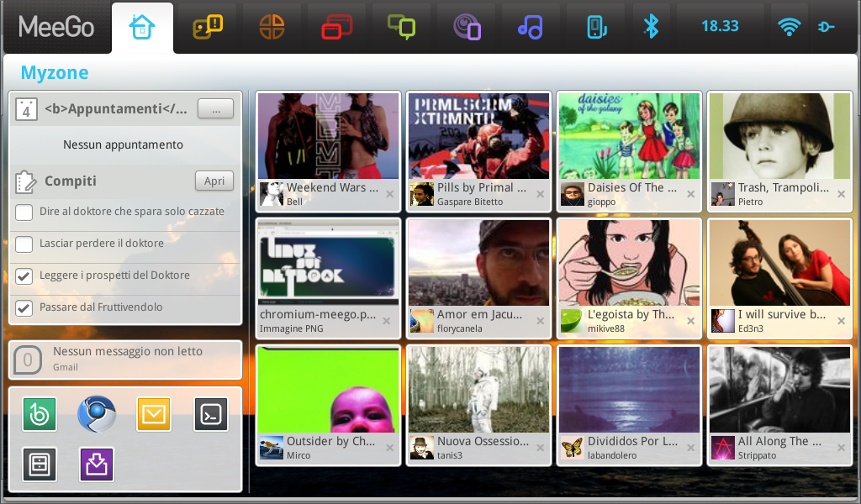Screen dimensions: 861x504
Task: Launch the Chromium browser icon
Action: point(97,413)
